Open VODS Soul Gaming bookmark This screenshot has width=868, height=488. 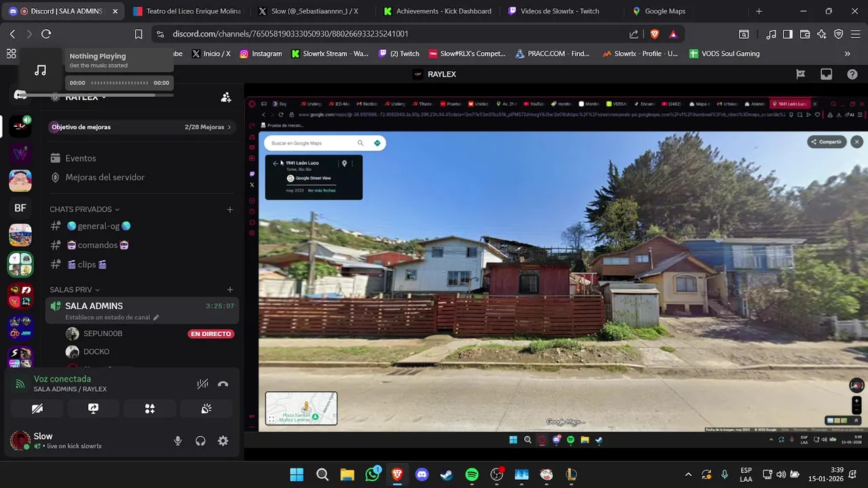[x=724, y=54]
